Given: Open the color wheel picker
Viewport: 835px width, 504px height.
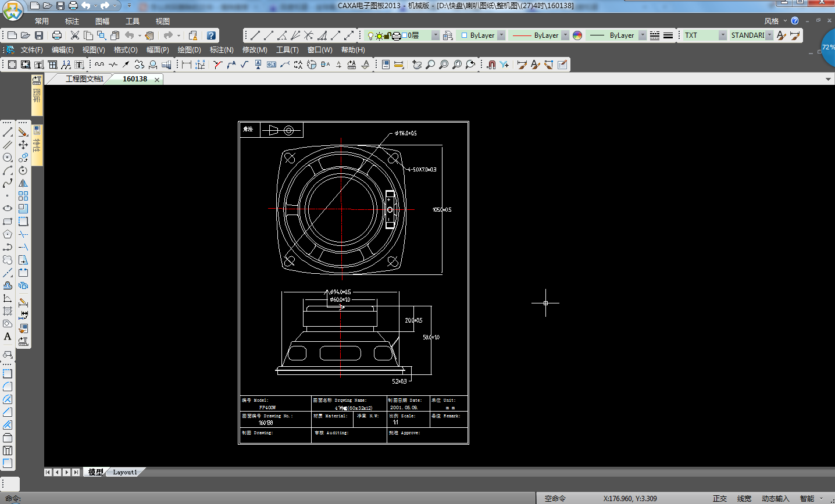Looking at the screenshot, I should [x=577, y=35].
